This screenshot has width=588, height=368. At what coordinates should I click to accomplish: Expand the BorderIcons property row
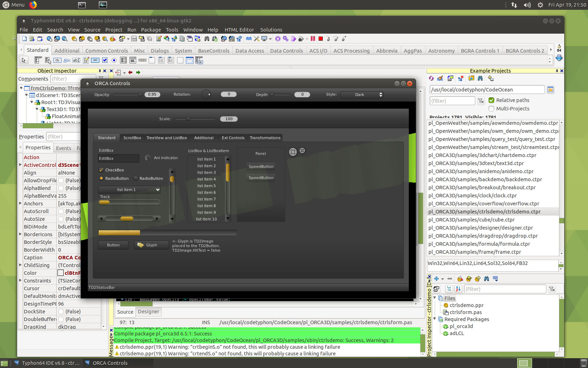tap(20, 234)
